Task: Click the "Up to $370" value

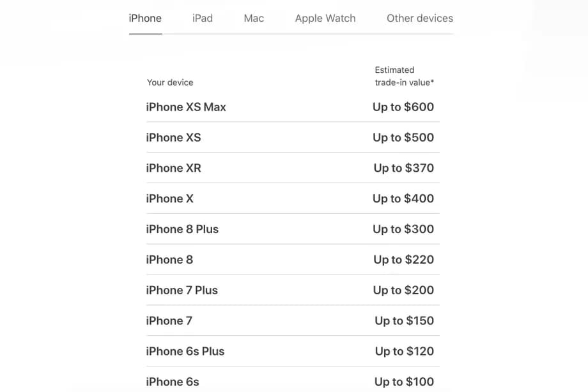Action: pos(403,169)
